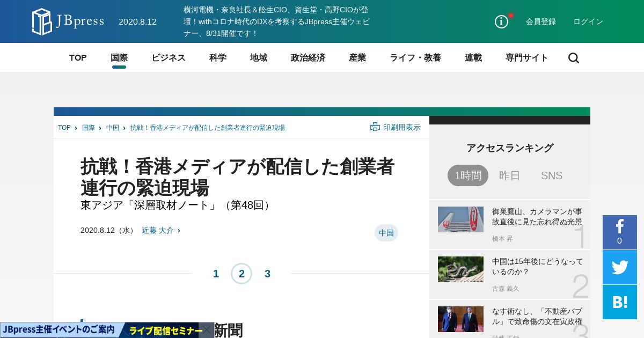Switch to the SNS ranking tab
Image resolution: width=644 pixels, height=338 pixels.
click(x=552, y=175)
